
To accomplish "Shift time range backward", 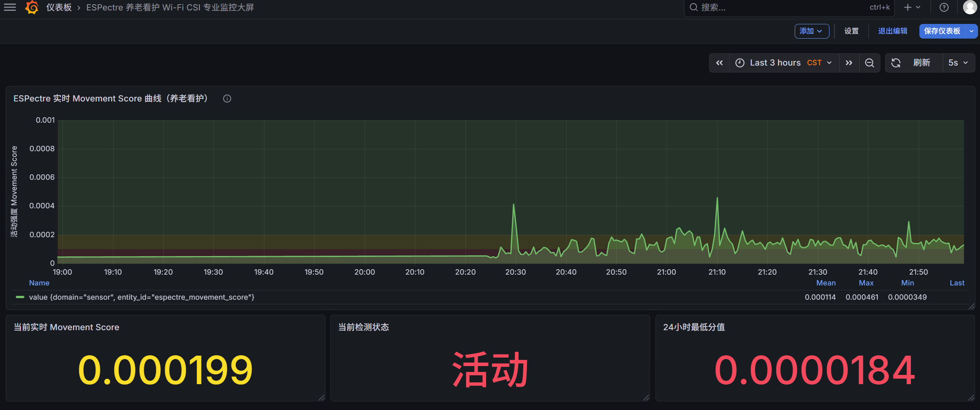I will (x=719, y=63).
